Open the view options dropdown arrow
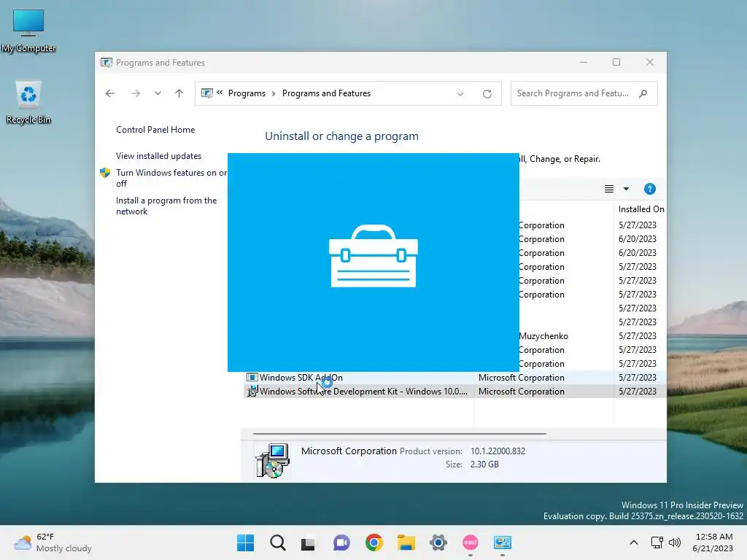 point(626,189)
